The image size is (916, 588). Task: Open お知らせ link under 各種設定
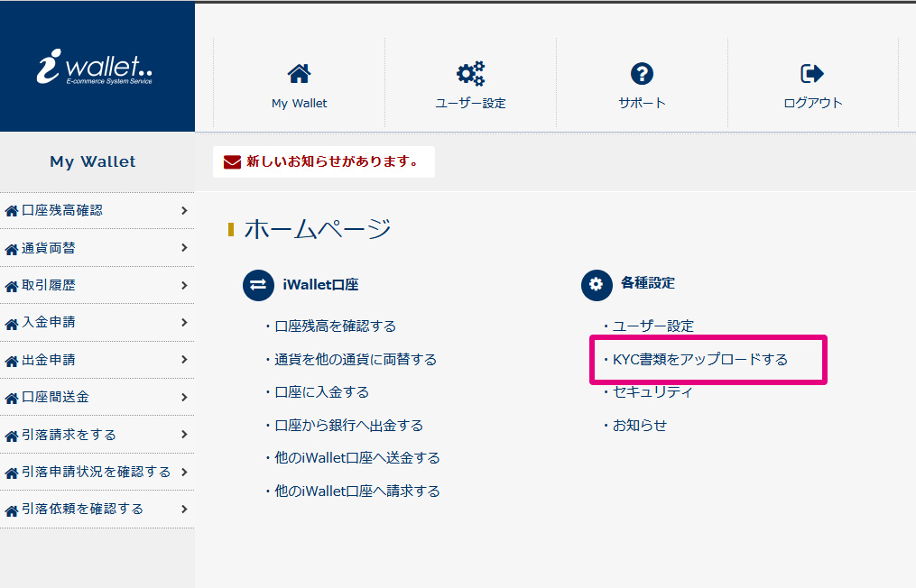click(x=640, y=425)
